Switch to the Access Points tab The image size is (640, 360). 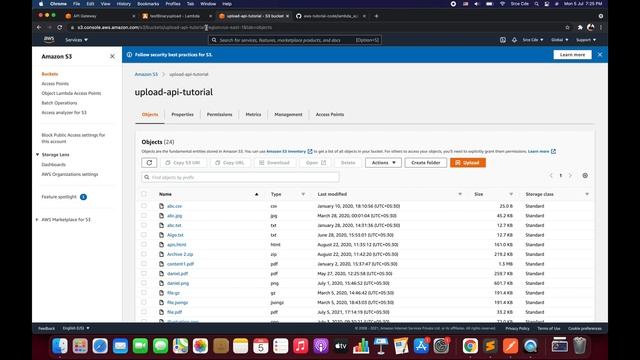[x=329, y=115]
